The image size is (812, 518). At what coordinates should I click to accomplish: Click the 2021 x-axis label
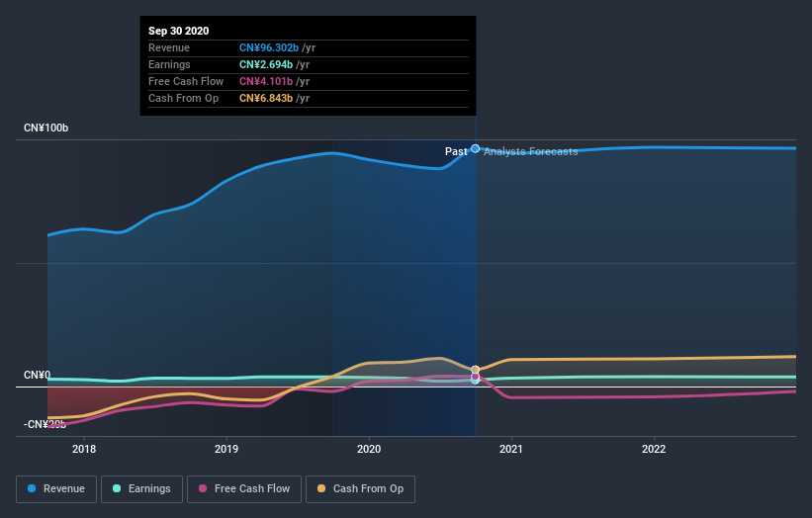[x=511, y=449]
